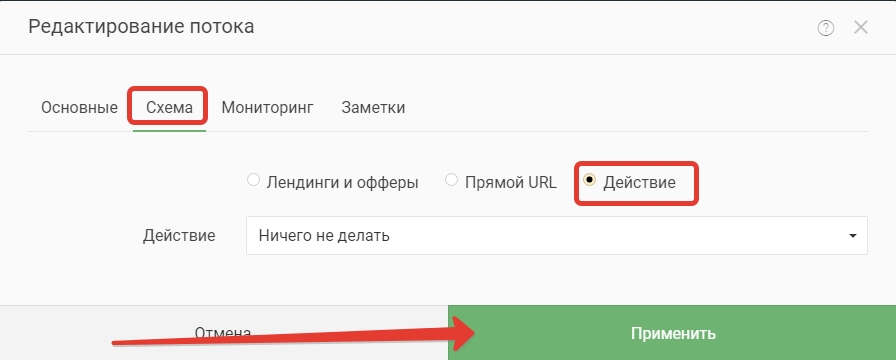Screen dimensions: 896x360
Task: Click the Прямой URL option text
Action: 510,183
